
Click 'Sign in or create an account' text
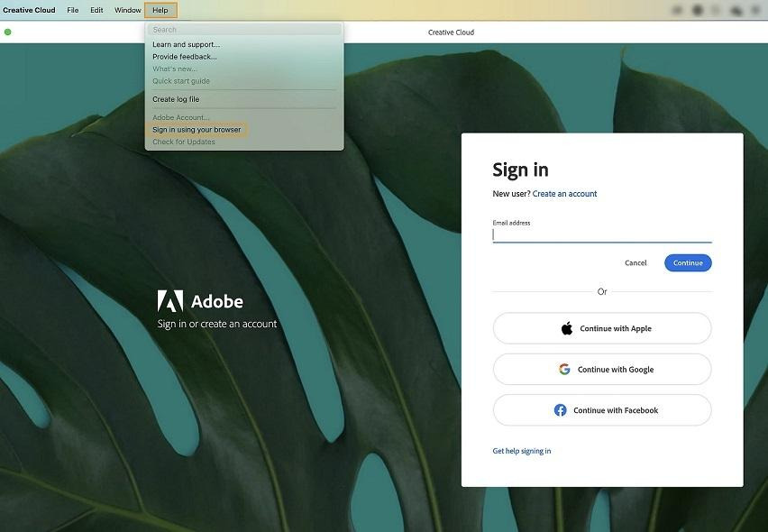pyautogui.click(x=217, y=325)
